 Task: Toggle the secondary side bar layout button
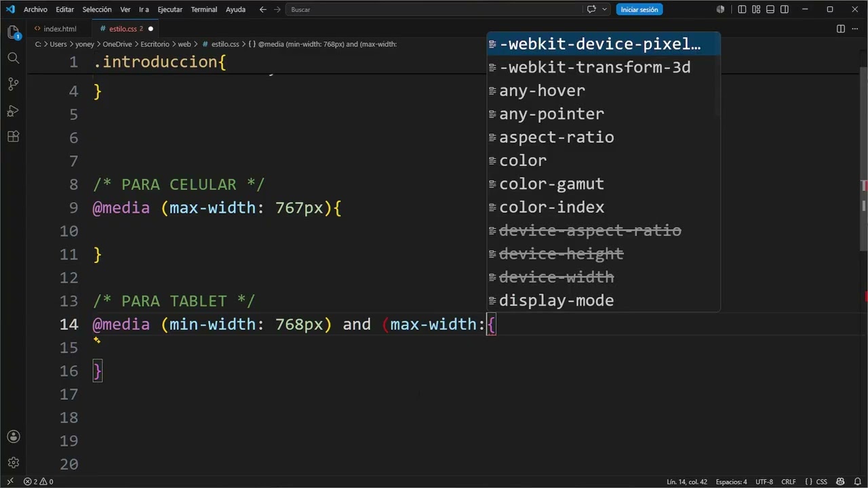coord(785,9)
